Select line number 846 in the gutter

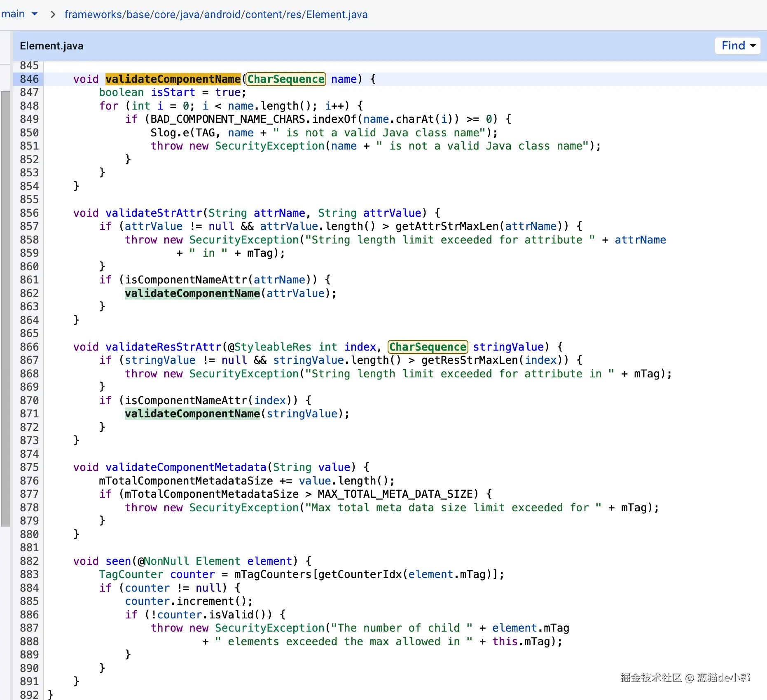pos(29,79)
